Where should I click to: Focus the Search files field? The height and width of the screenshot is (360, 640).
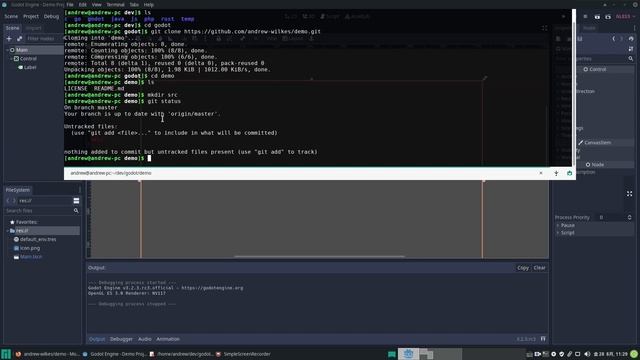point(39,211)
